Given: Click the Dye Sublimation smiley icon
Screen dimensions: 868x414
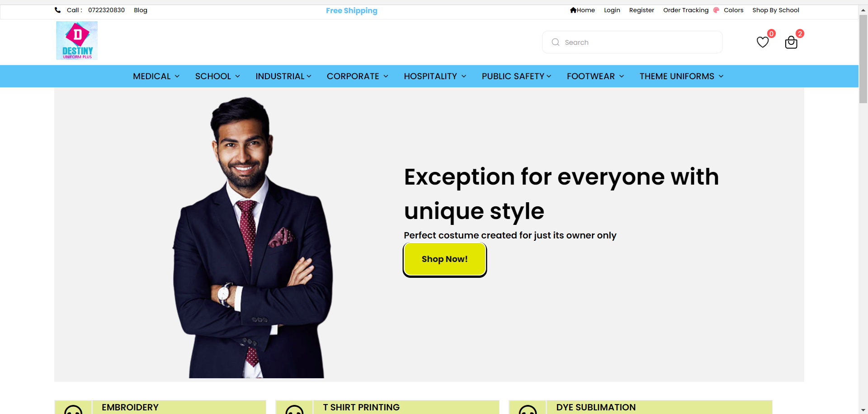Looking at the screenshot, I should tap(528, 409).
